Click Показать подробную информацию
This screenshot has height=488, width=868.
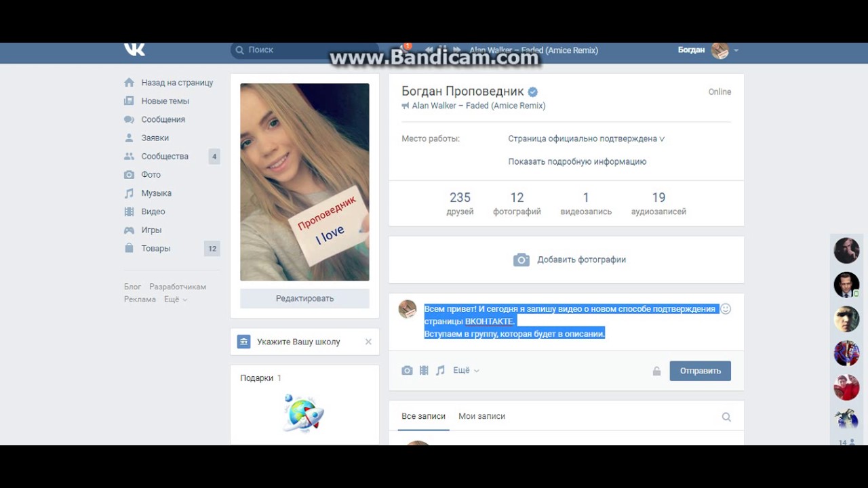577,161
